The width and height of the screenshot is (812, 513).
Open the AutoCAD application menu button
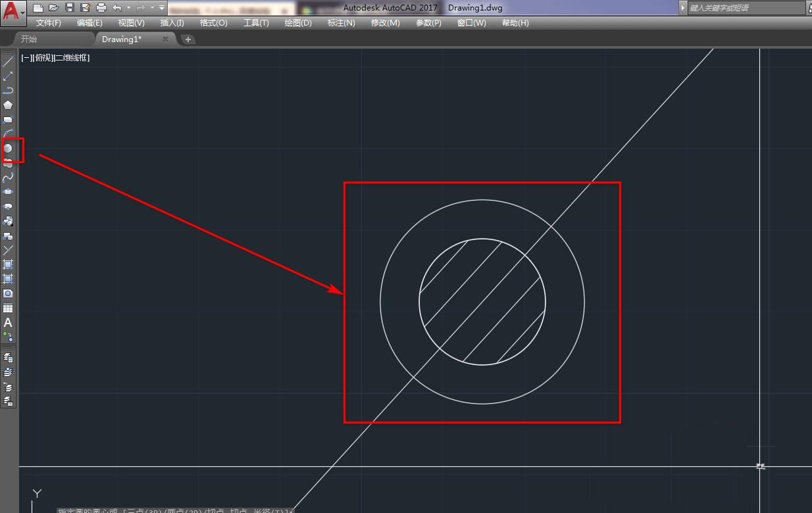pyautogui.click(x=12, y=10)
